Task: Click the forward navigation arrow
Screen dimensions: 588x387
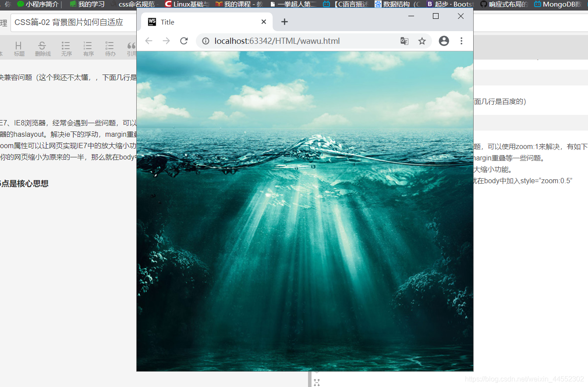Action: (x=166, y=41)
